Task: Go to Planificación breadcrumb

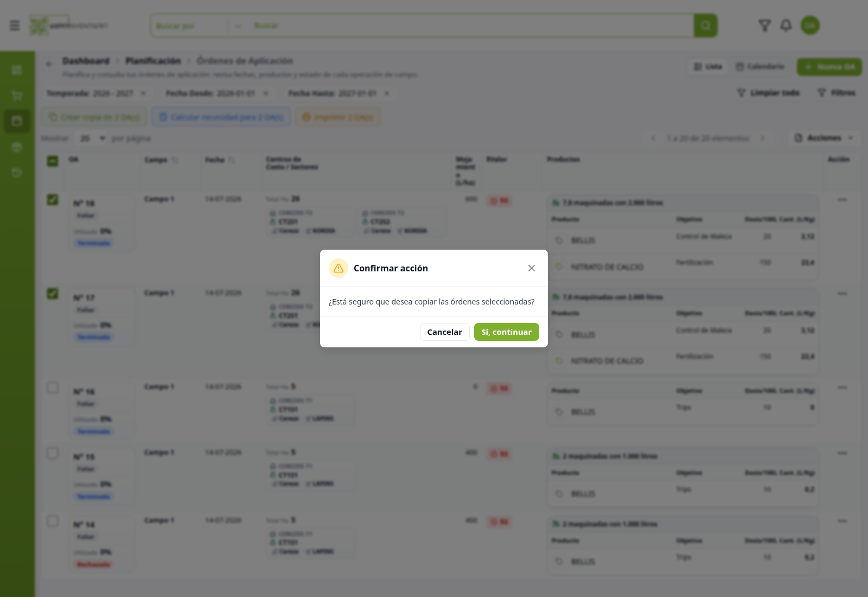Action: (x=153, y=61)
